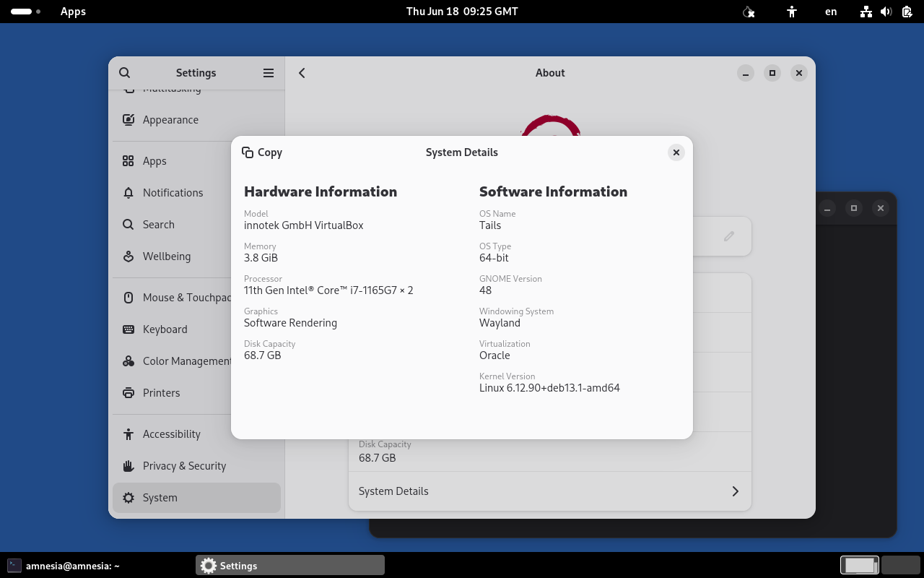Open the Apps menu in top bar
924x578 pixels.
pyautogui.click(x=73, y=12)
